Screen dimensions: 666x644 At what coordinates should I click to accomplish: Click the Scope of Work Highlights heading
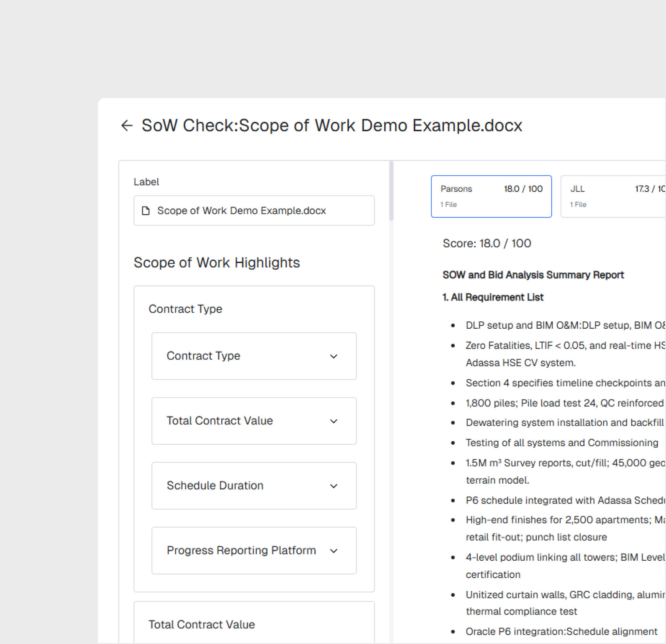pyautogui.click(x=216, y=262)
